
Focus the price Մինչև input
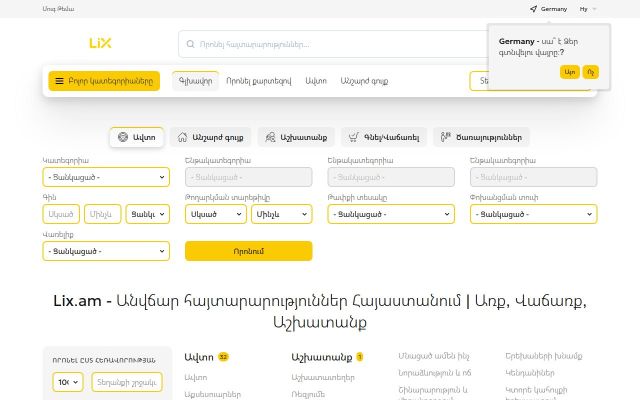click(102, 214)
